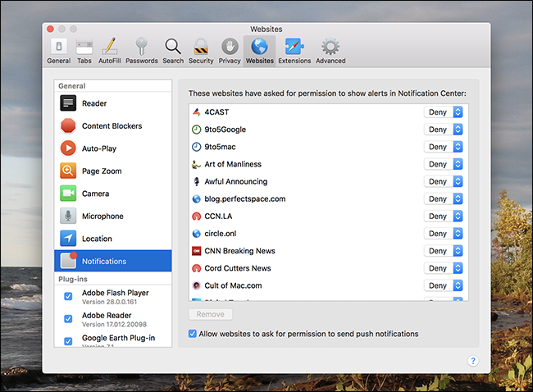Click the Remove button
The height and width of the screenshot is (392, 533).
[211, 314]
